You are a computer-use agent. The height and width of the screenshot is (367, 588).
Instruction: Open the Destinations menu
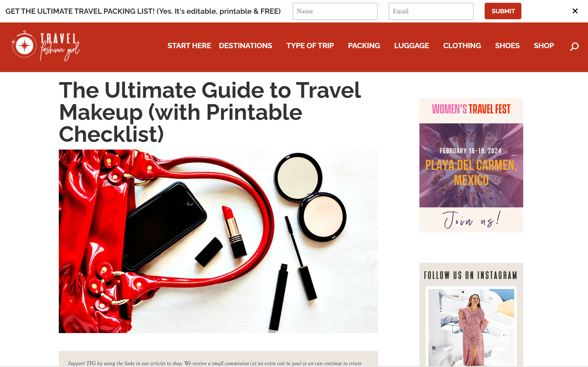point(245,46)
